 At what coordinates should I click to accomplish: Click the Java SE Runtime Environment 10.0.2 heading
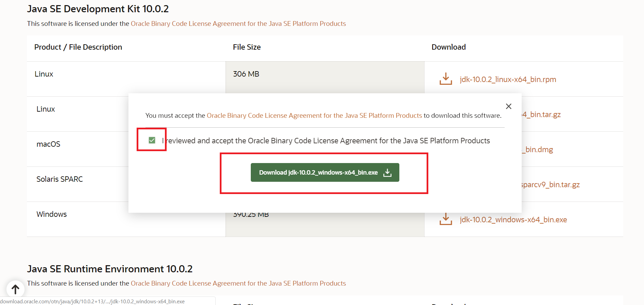point(110,269)
